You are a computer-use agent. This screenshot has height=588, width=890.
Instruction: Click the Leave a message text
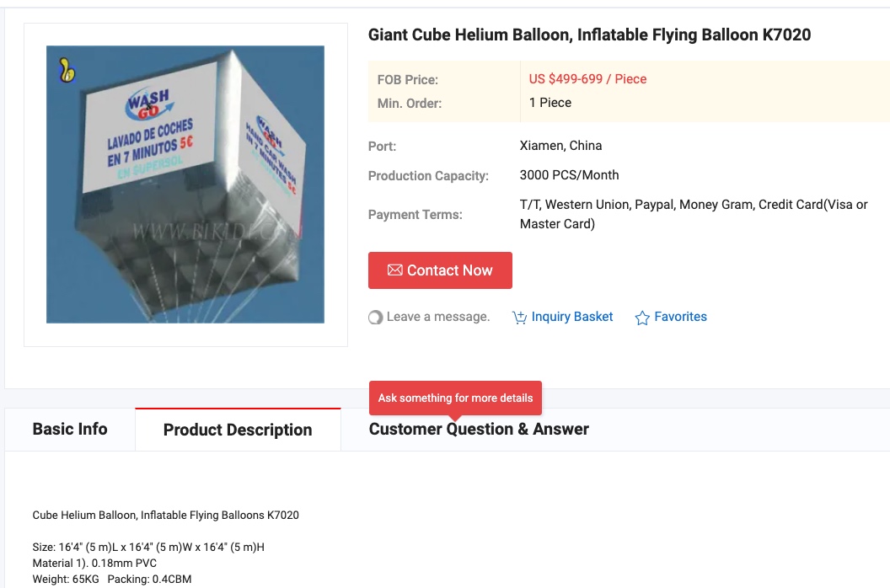438,317
